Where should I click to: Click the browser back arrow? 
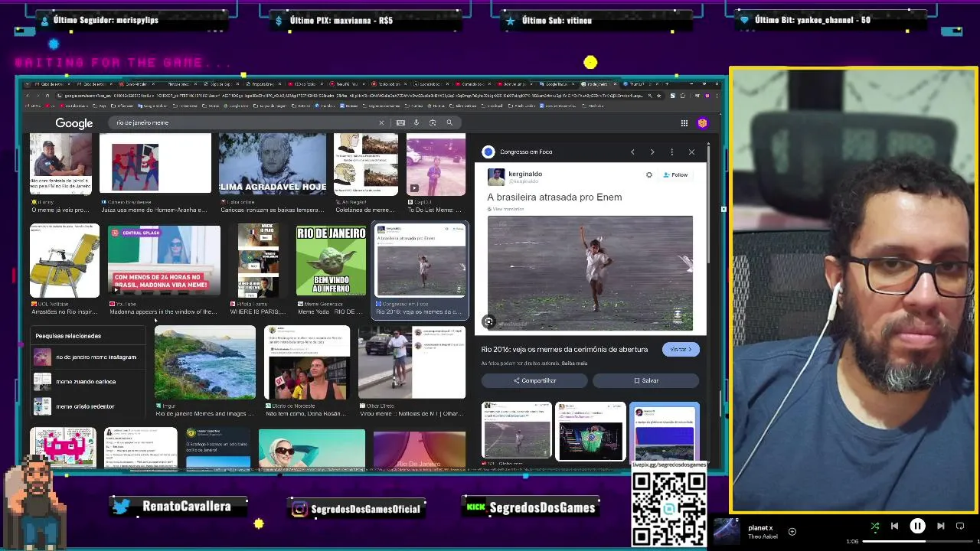(28, 96)
